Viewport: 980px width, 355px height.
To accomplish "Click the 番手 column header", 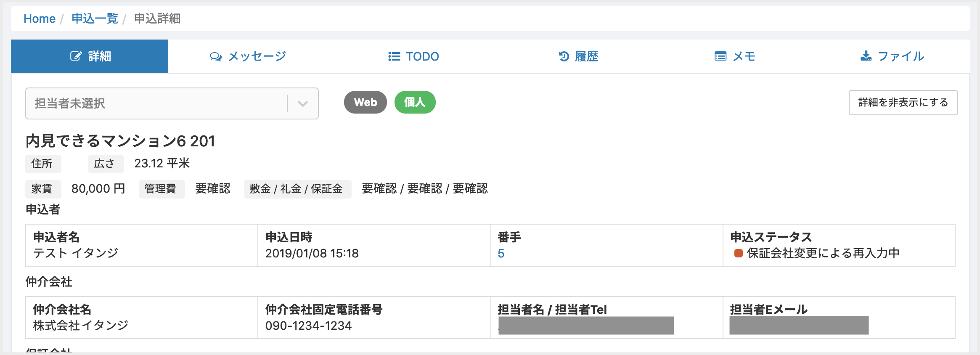I will click(x=509, y=237).
